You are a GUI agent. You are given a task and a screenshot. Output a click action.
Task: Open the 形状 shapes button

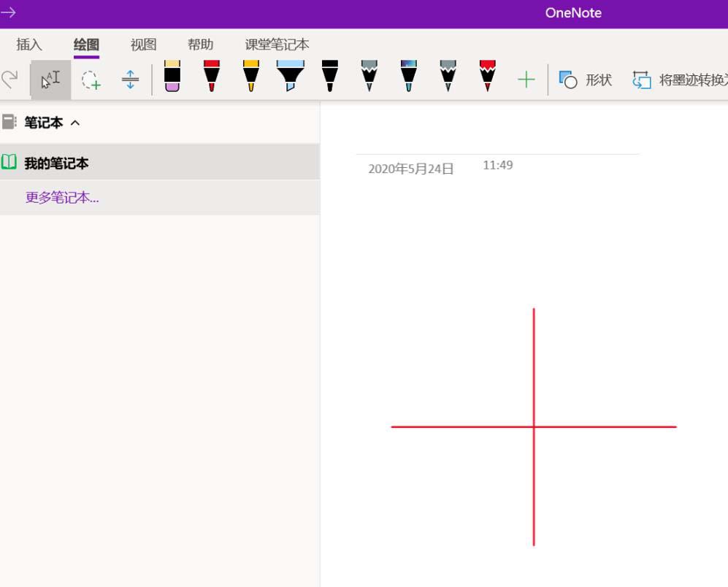coord(586,80)
